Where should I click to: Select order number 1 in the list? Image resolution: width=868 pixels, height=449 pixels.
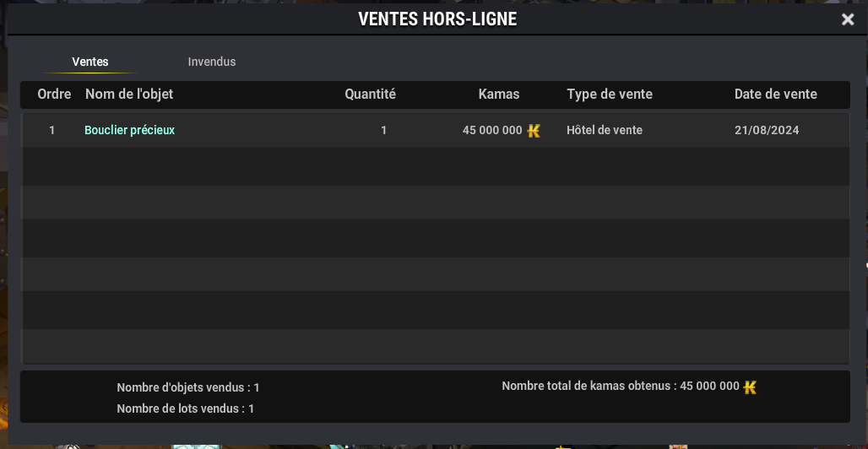coord(52,131)
